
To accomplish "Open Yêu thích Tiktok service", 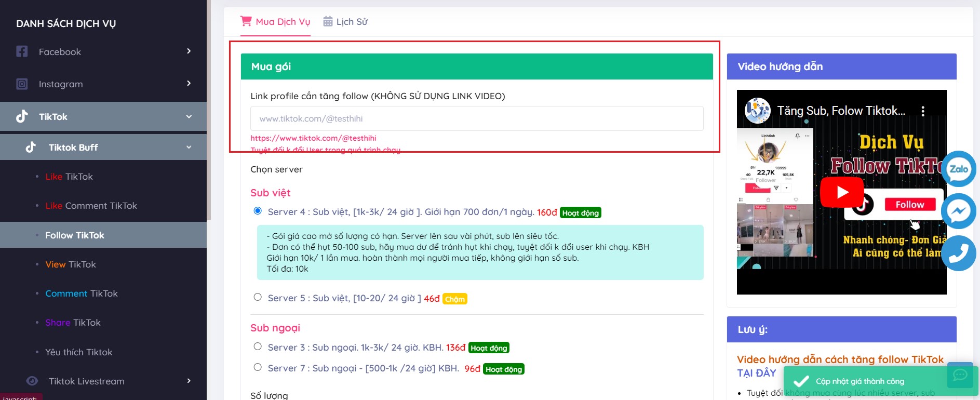I will (x=78, y=352).
